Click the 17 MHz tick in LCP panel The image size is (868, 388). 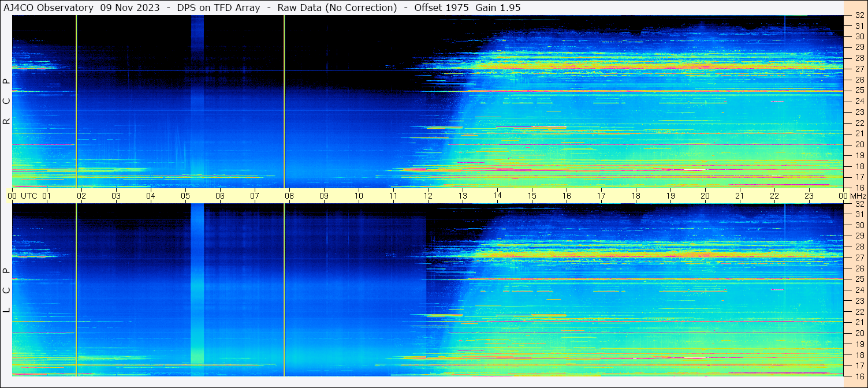859,365
